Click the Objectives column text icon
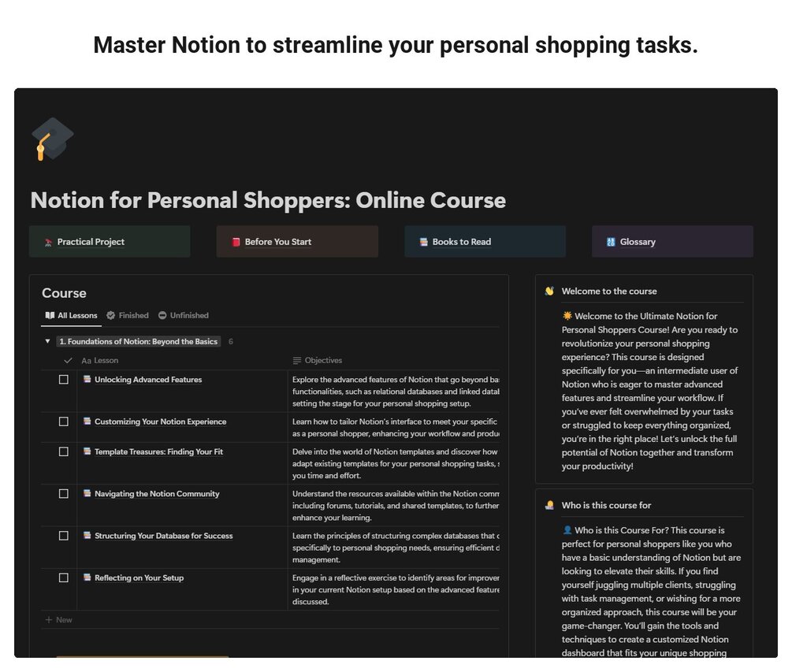 (297, 361)
